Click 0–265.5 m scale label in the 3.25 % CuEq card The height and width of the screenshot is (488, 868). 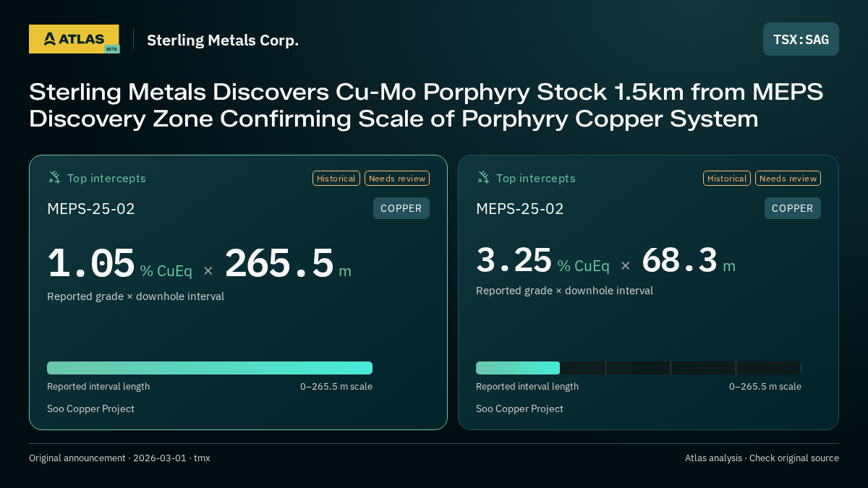[x=765, y=386]
